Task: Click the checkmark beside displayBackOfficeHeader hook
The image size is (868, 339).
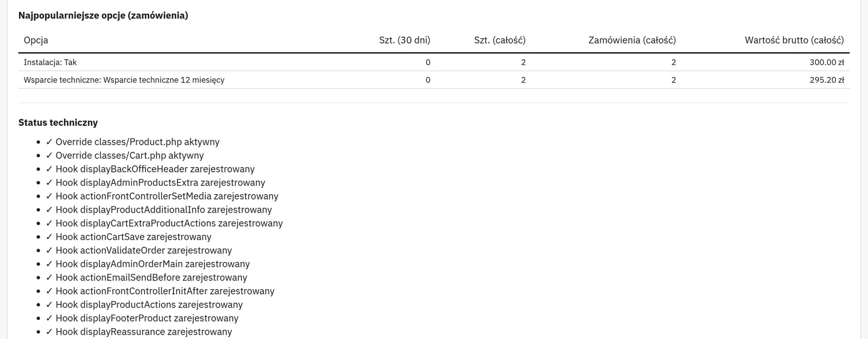Action: pyautogui.click(x=49, y=169)
